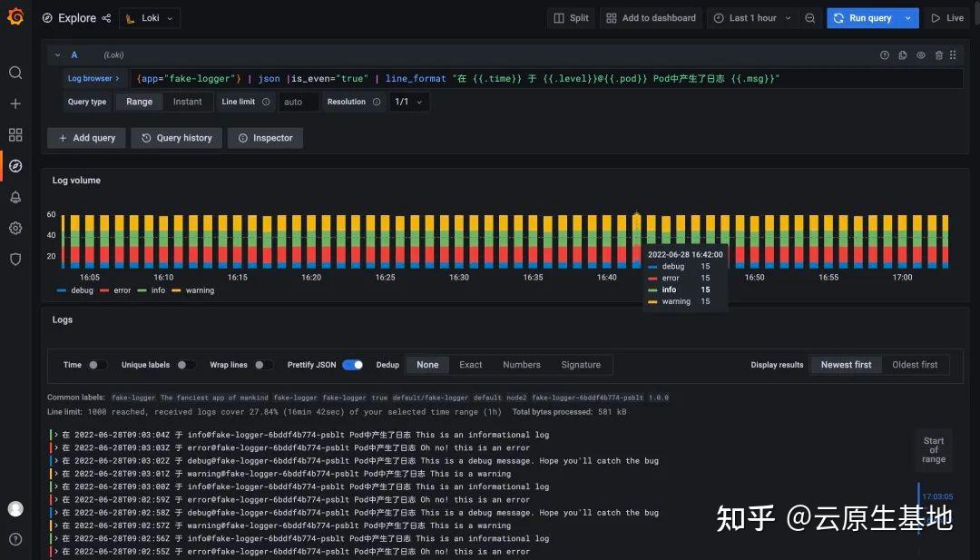Click the yellow warning legend swatch

coord(178,290)
